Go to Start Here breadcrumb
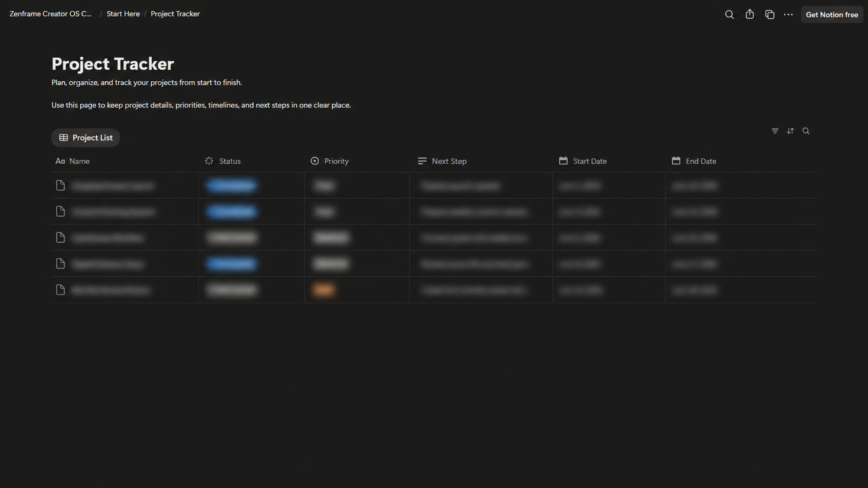868x488 pixels. click(x=123, y=14)
